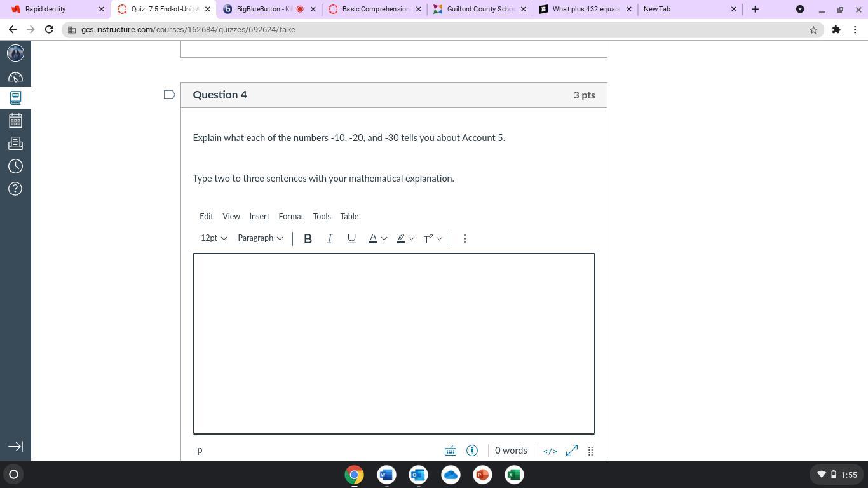
Task: Click the browser back arrow
Action: tap(13, 29)
